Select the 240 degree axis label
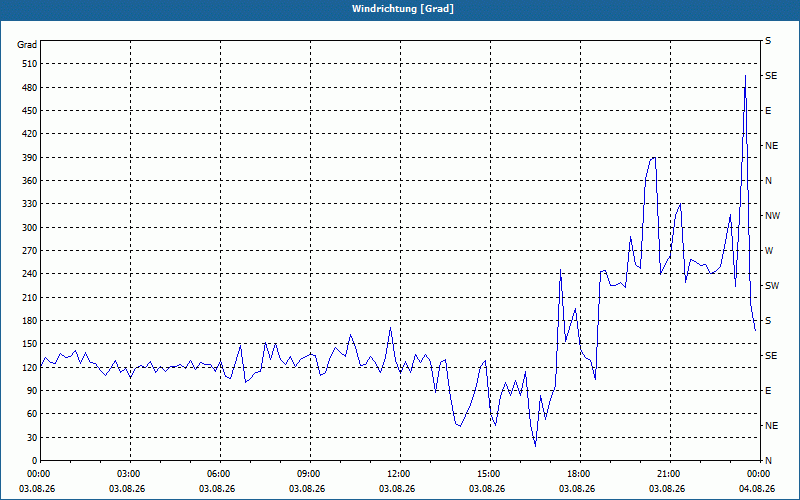800x500 pixels. point(31,273)
